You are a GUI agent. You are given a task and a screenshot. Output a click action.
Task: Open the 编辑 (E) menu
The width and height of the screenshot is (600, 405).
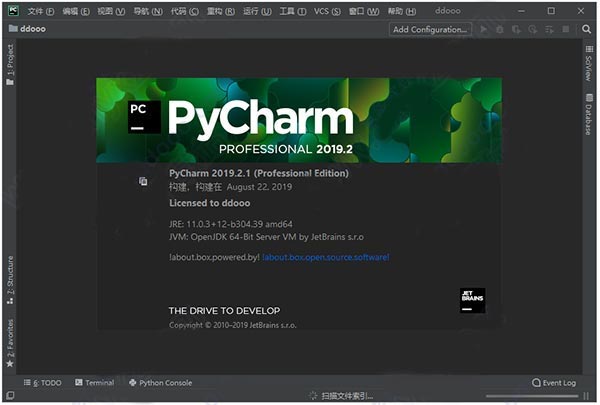[76, 11]
